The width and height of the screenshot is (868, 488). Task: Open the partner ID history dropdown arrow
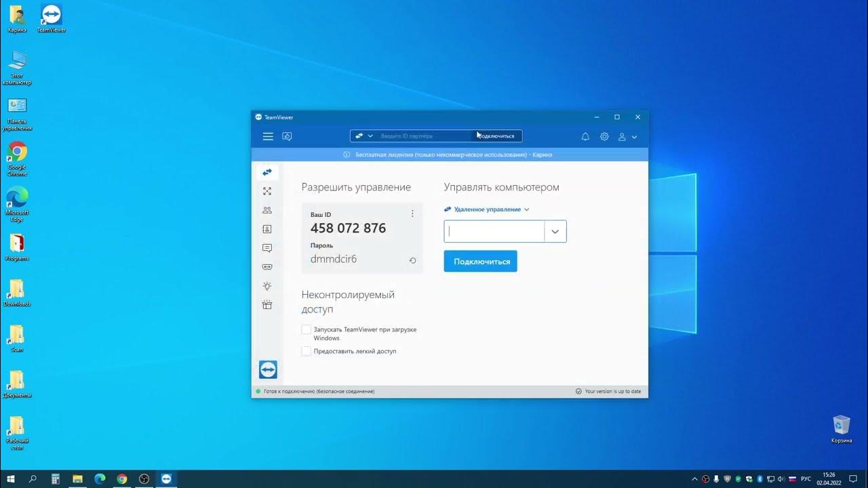555,231
